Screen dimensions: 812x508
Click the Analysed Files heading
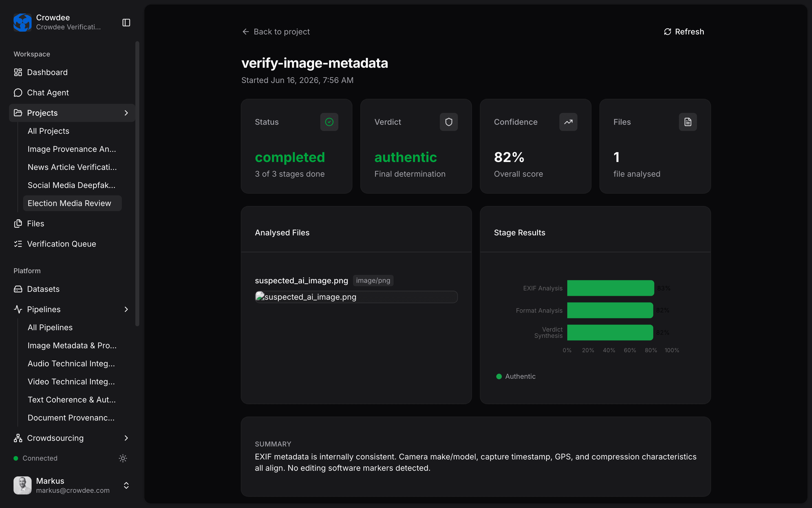(282, 233)
